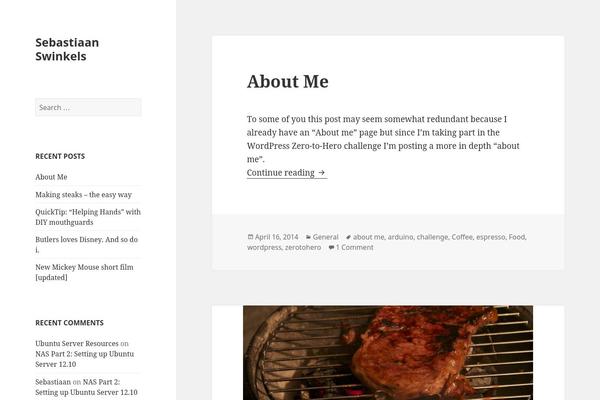The width and height of the screenshot is (600, 400).
Task: Open the General category link
Action: [x=326, y=237]
